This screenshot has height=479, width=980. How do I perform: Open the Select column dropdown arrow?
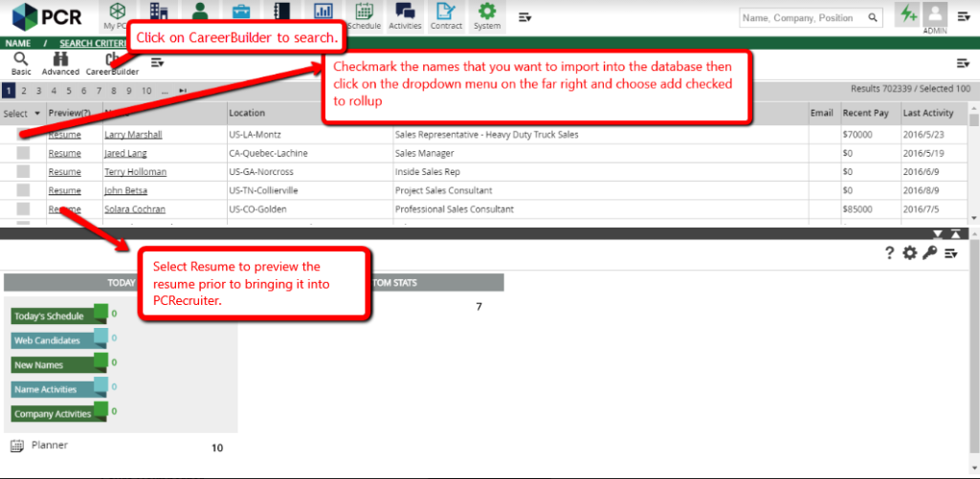pyautogui.click(x=37, y=114)
